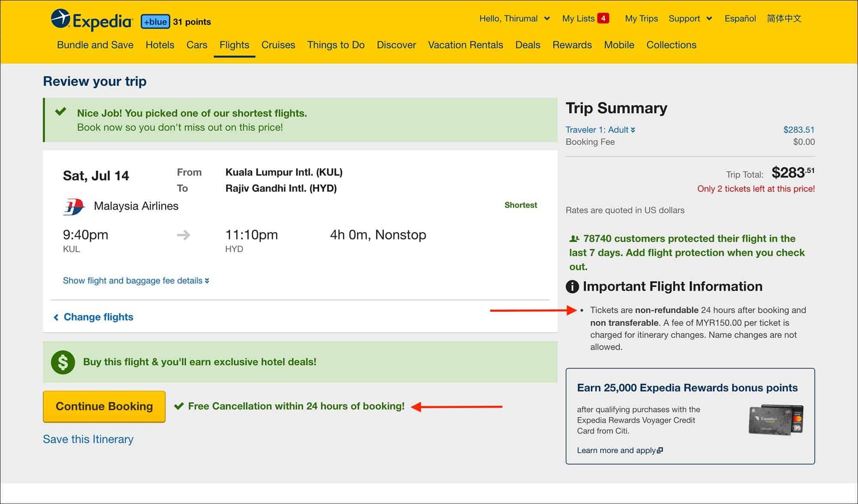Click the green checkmark free cancellation icon
Screen dimensions: 858x504
(179, 406)
